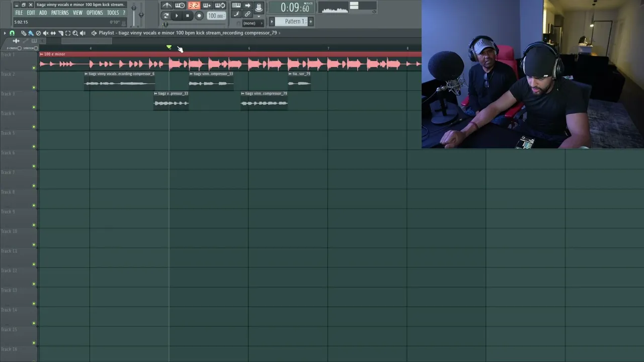The width and height of the screenshot is (644, 362).
Task: Select the recording compressor_6 vocal clip
Action: point(119,80)
